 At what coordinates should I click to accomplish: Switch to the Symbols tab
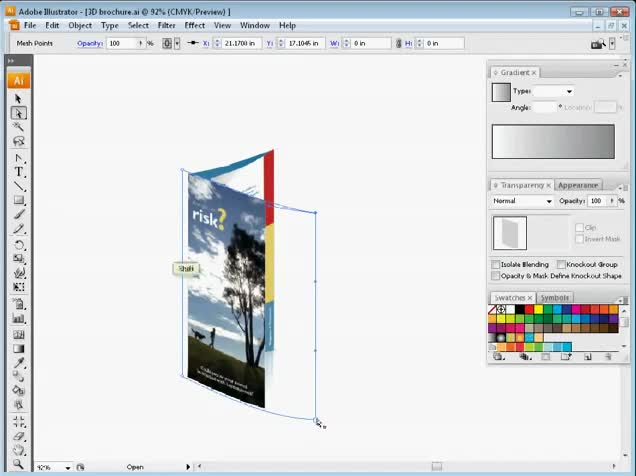point(554,298)
